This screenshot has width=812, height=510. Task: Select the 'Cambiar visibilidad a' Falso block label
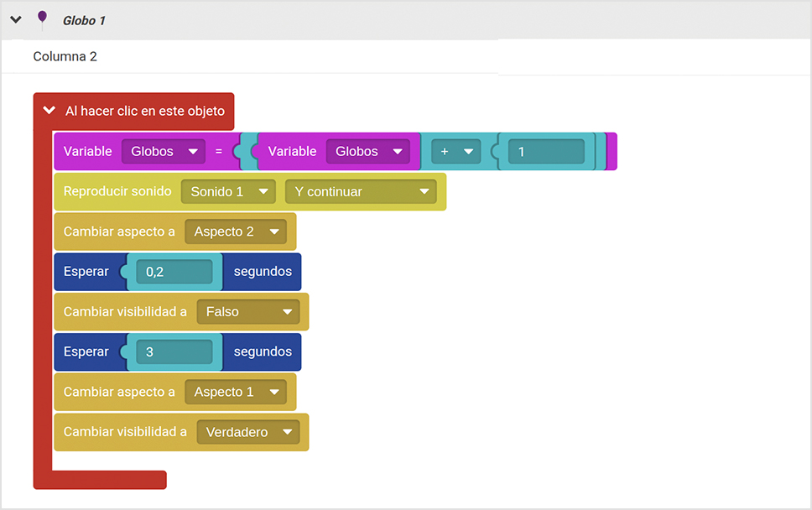125,312
